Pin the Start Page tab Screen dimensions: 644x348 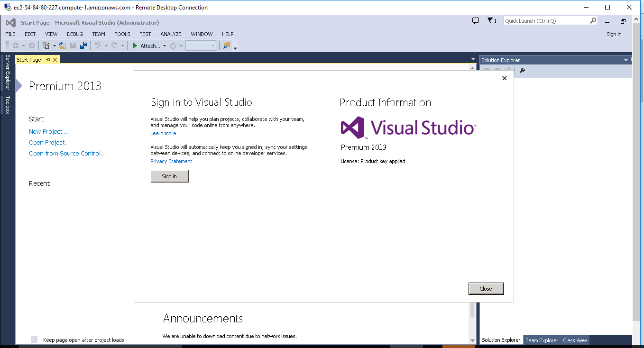point(48,60)
